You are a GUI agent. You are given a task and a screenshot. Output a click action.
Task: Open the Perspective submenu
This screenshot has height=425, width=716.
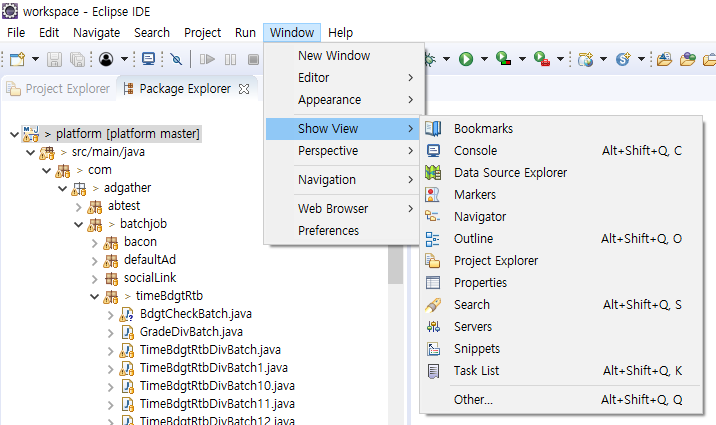(x=342, y=151)
